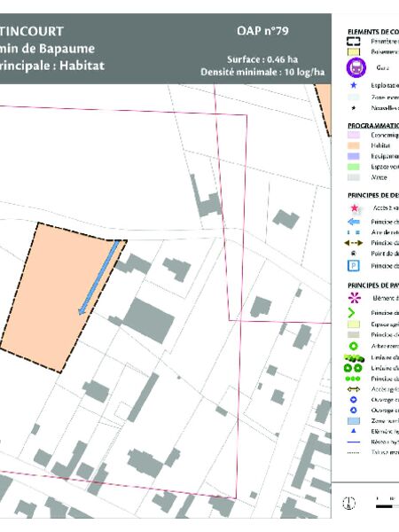399x532 pixels.
Task: Click the north arrow compass icon
Action: (348, 502)
